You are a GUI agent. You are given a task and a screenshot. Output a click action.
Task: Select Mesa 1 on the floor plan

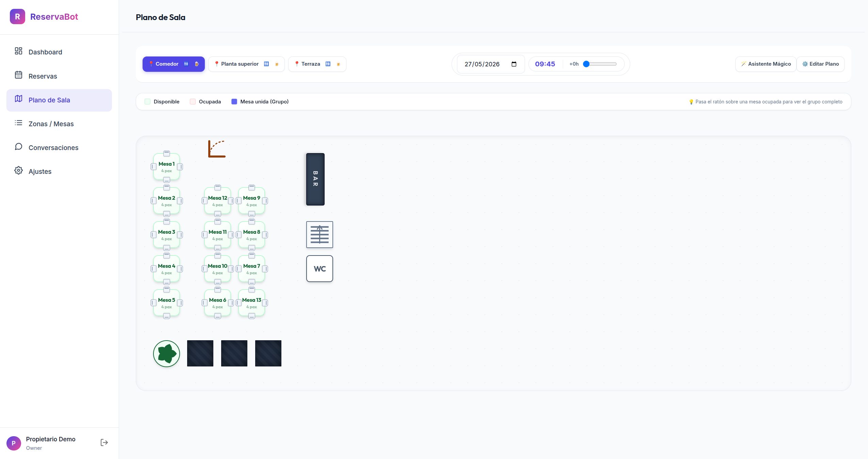click(166, 167)
